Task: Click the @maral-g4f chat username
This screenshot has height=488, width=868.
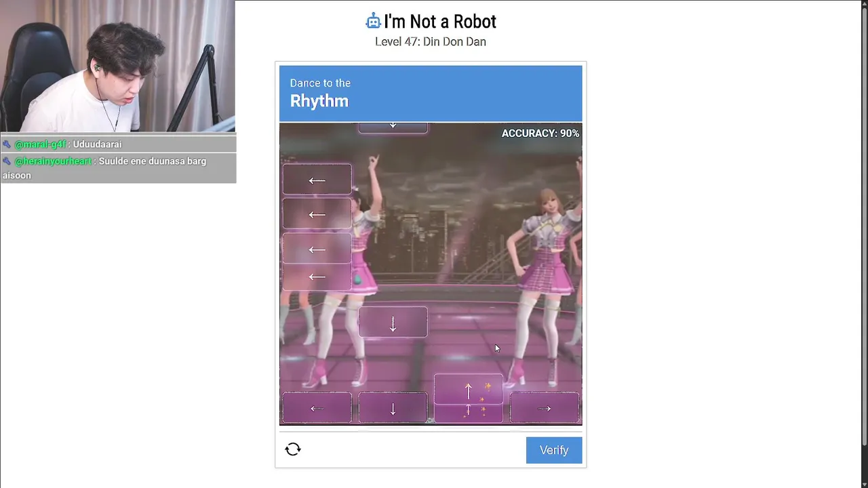Action: pyautogui.click(x=41, y=144)
